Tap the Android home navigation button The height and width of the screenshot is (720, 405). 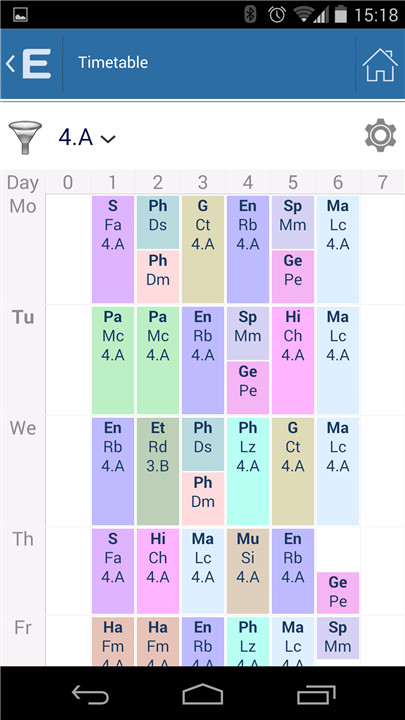pos(202,693)
